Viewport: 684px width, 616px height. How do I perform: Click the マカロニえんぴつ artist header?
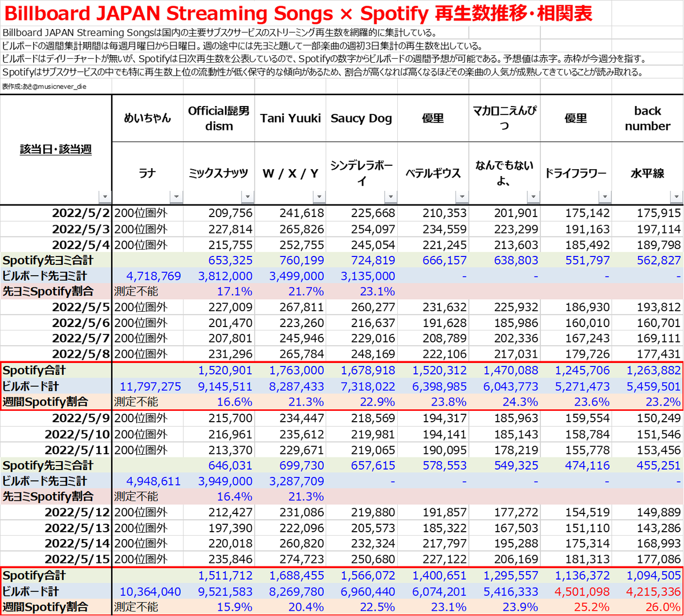[504, 118]
